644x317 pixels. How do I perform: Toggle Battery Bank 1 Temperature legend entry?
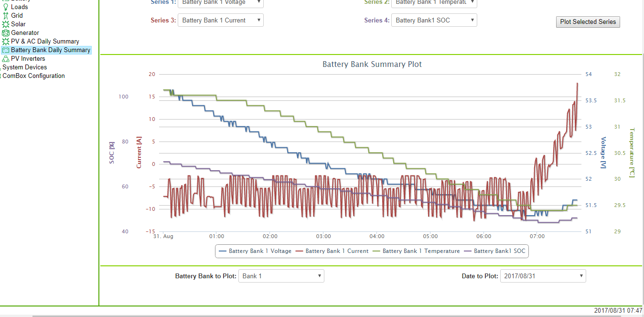(x=416, y=251)
